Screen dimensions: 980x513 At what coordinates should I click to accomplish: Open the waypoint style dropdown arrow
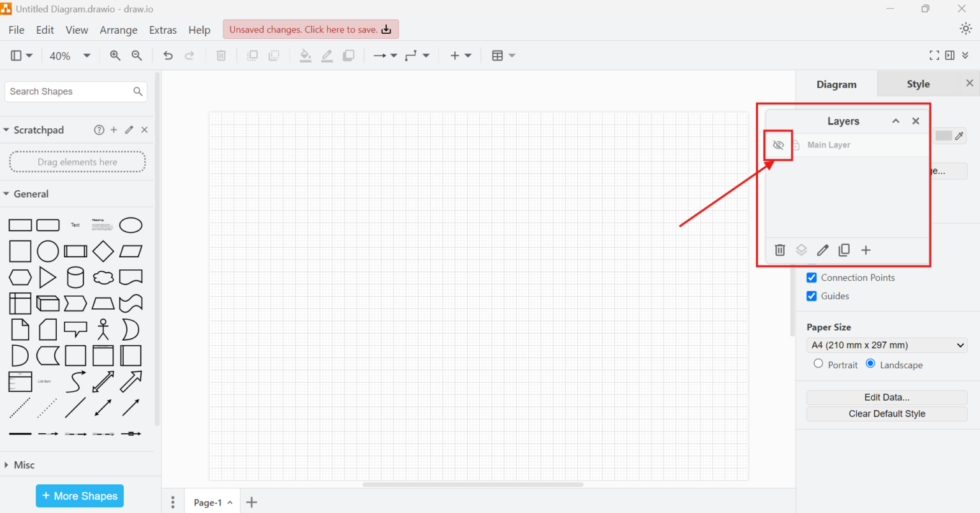(426, 56)
